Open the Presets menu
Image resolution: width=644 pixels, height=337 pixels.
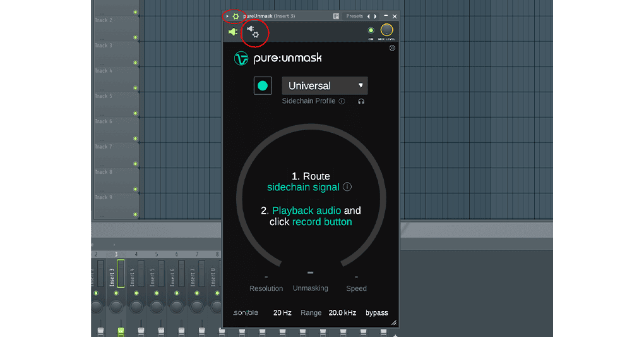pyautogui.click(x=355, y=16)
